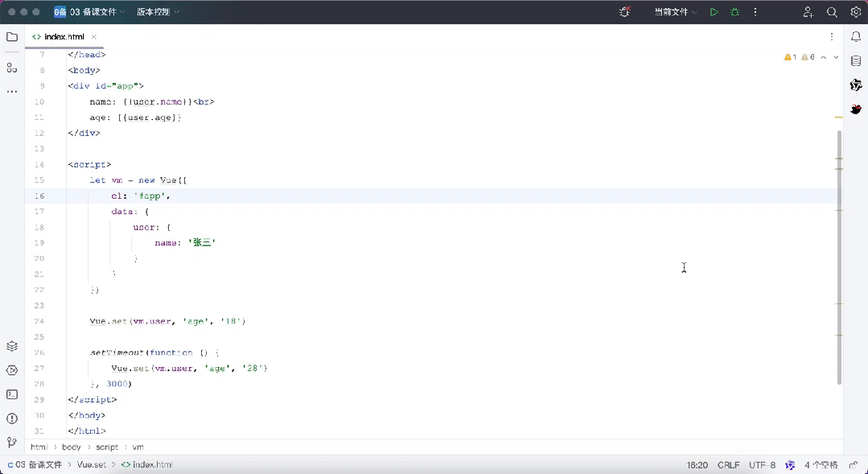Image resolution: width=868 pixels, height=474 pixels.
Task: Click the bug icon with red cross in title bar
Action: (624, 11)
